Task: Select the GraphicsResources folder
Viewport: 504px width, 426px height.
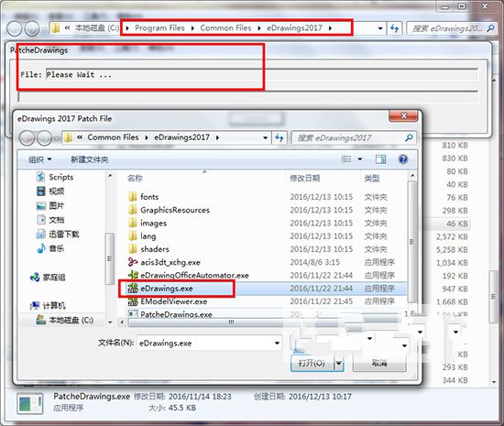Action: 169,210
